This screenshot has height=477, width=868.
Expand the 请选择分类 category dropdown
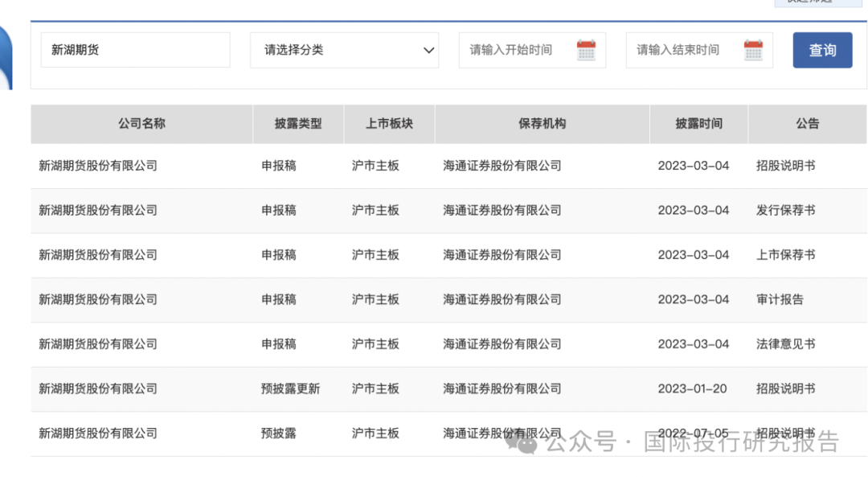(344, 50)
